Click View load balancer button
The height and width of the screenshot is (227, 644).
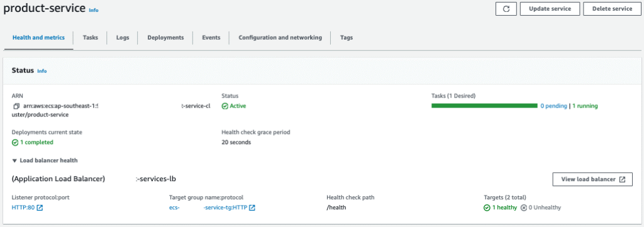click(592, 179)
